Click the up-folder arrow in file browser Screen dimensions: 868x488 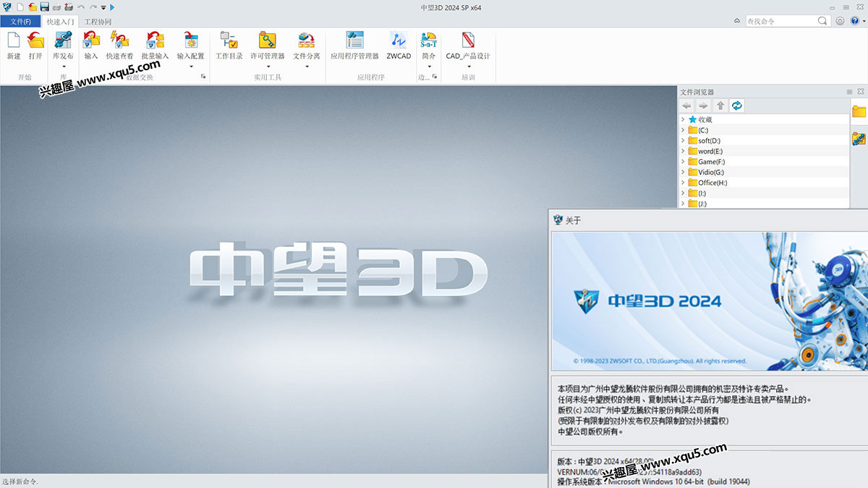(x=720, y=106)
